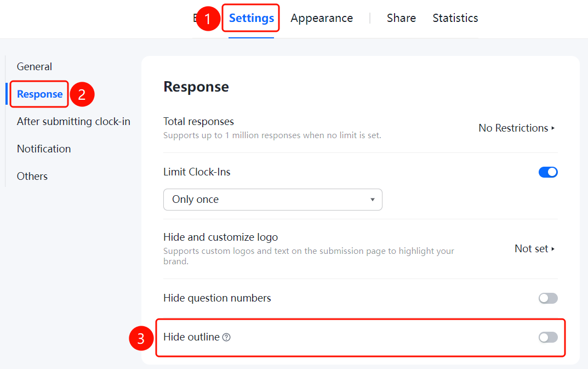The width and height of the screenshot is (588, 369).
Task: Select Response in the sidebar
Action: (x=40, y=94)
